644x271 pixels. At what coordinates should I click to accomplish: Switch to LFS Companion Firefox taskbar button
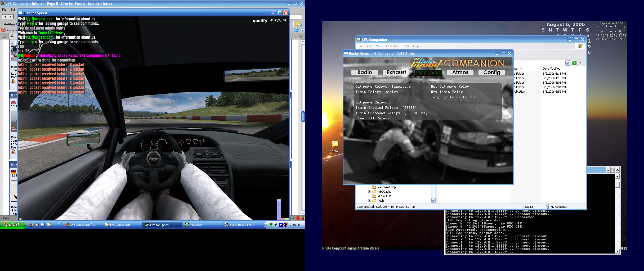pos(83,225)
